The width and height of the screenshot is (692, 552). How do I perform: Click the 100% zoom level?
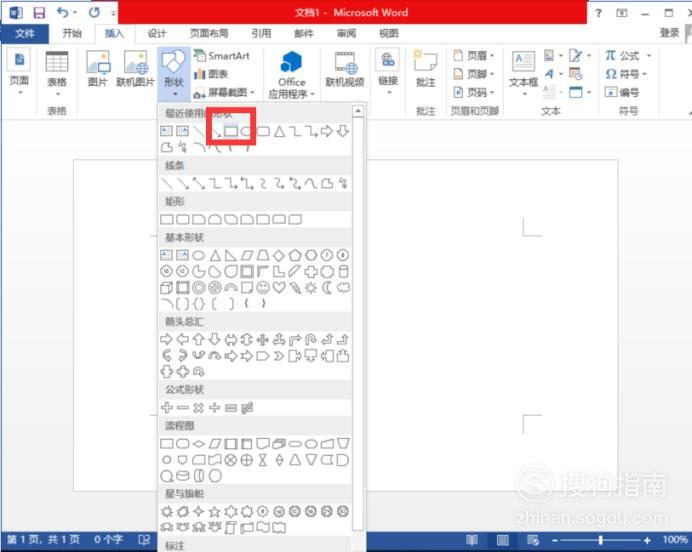click(x=675, y=540)
